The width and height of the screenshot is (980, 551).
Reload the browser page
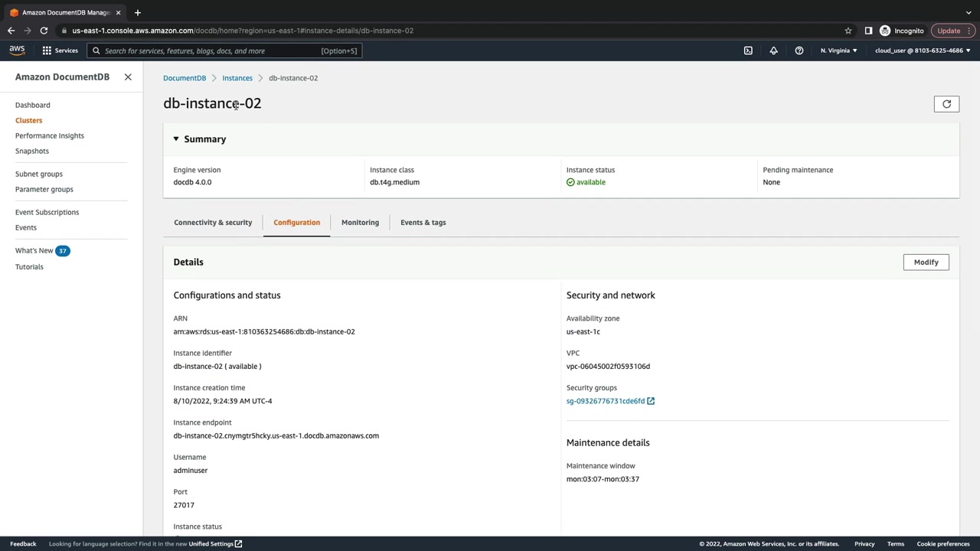tap(44, 31)
